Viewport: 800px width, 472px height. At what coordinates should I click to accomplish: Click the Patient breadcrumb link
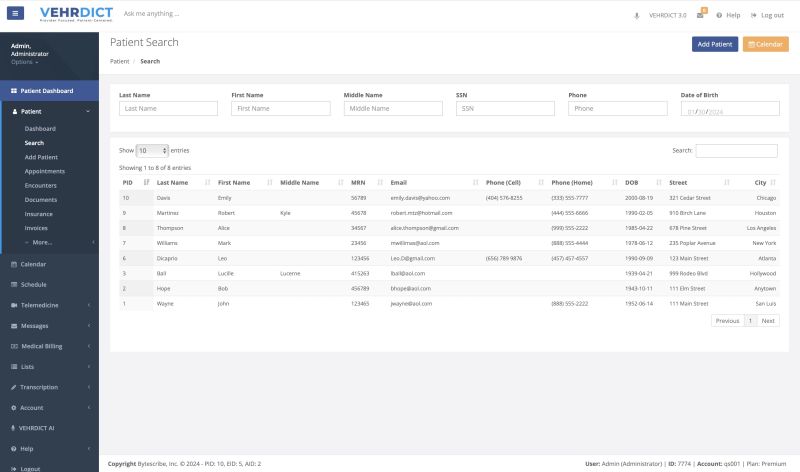click(x=119, y=61)
